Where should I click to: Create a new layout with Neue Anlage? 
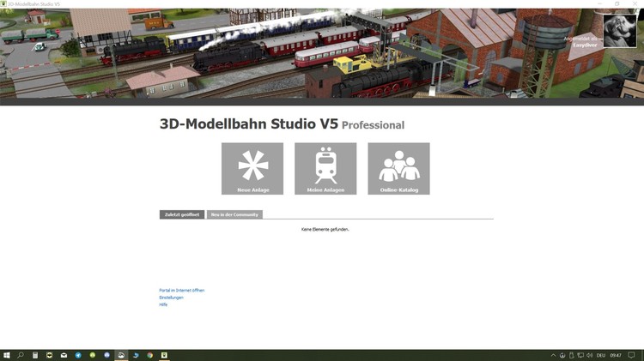click(x=252, y=169)
